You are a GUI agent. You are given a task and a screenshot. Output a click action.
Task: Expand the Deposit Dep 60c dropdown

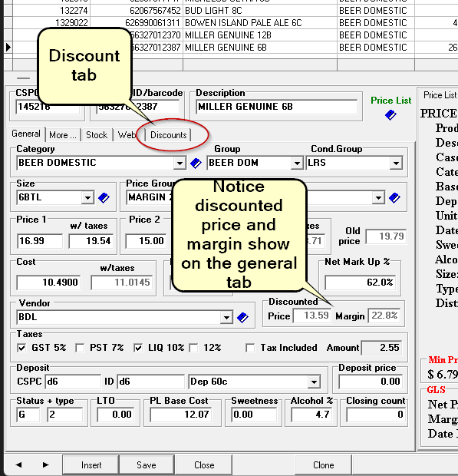(x=314, y=382)
